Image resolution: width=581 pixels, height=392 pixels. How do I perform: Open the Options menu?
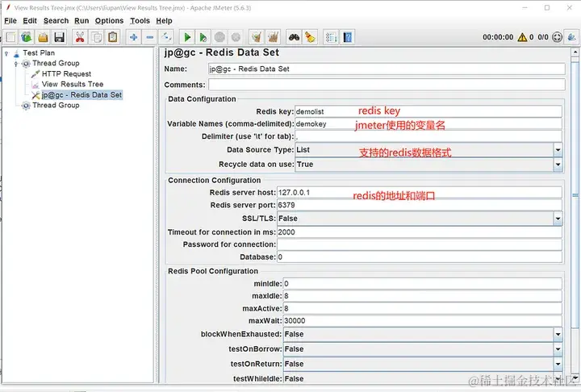point(109,21)
